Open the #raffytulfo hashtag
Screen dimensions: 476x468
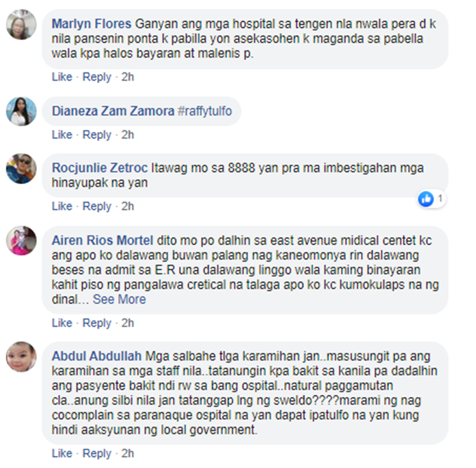click(x=204, y=111)
